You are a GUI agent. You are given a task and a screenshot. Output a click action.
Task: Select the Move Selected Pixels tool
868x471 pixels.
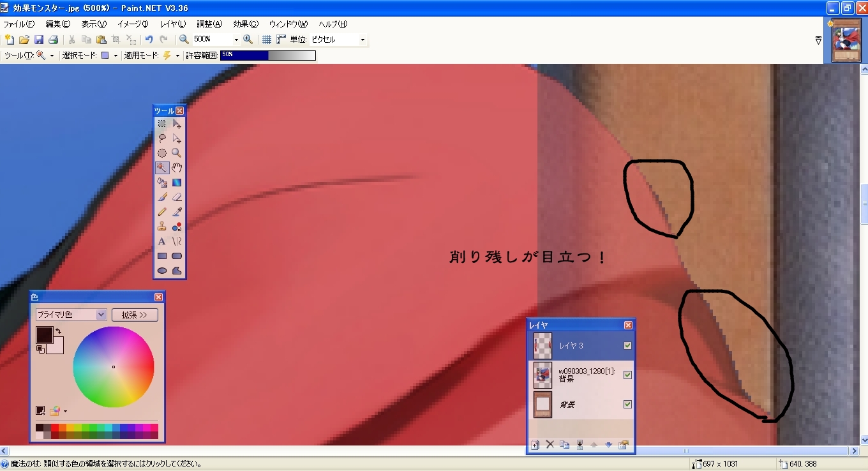[177, 124]
